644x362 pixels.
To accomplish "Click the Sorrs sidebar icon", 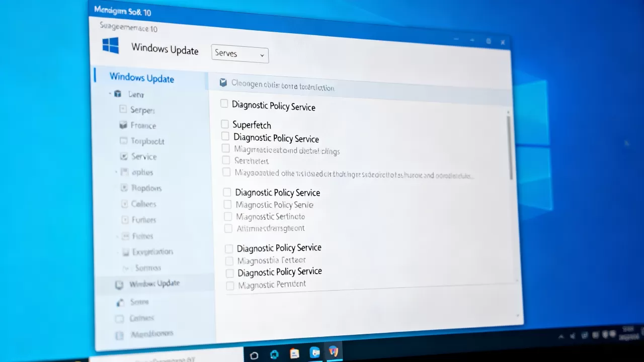I will 120,302.
